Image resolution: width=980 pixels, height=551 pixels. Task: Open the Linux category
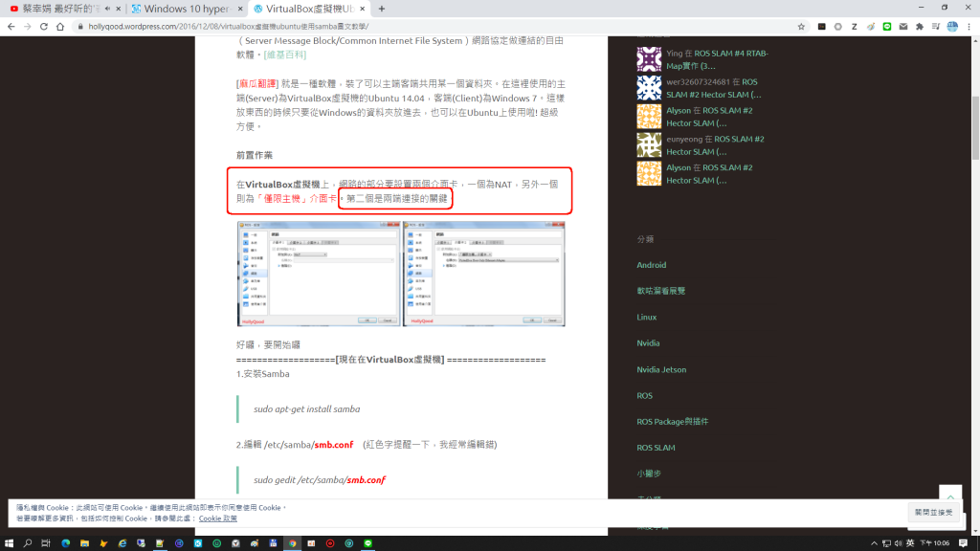(x=646, y=318)
